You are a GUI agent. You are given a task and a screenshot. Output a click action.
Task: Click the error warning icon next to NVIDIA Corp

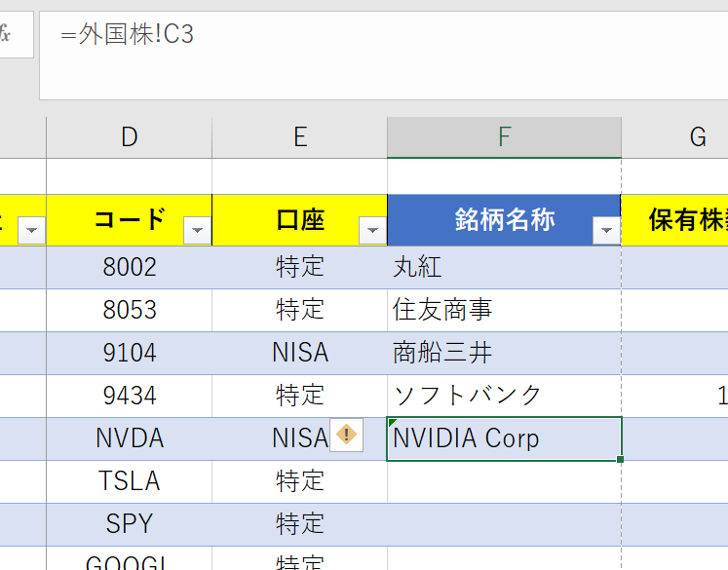pyautogui.click(x=346, y=435)
